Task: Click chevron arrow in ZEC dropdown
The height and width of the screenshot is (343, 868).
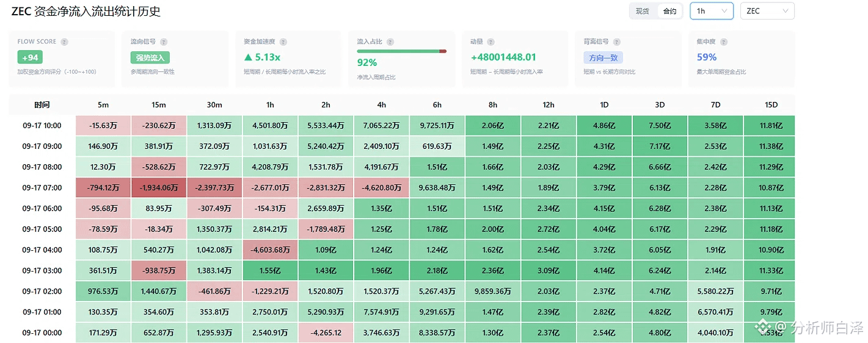Action: click(x=786, y=11)
